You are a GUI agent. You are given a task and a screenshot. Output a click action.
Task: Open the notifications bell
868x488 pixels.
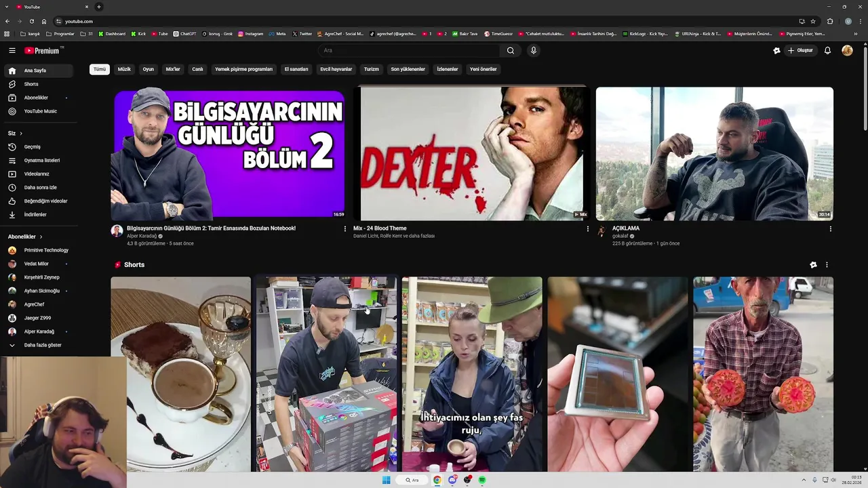(827, 50)
